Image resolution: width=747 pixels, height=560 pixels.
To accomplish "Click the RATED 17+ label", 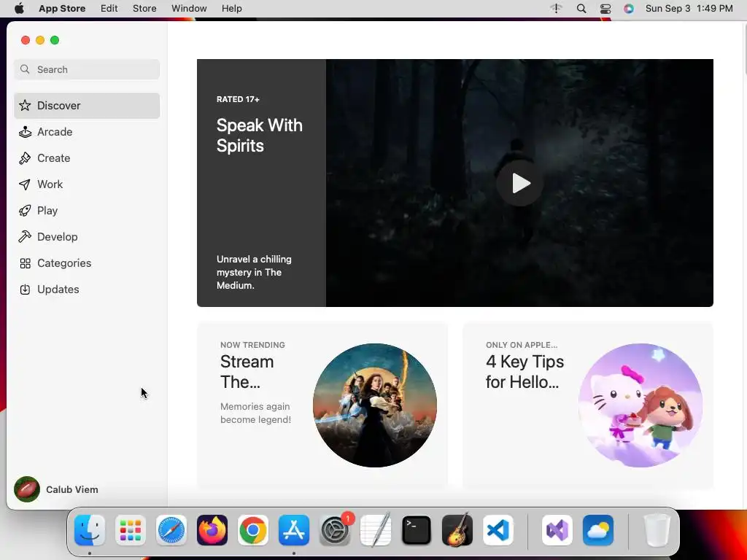I will (238, 99).
